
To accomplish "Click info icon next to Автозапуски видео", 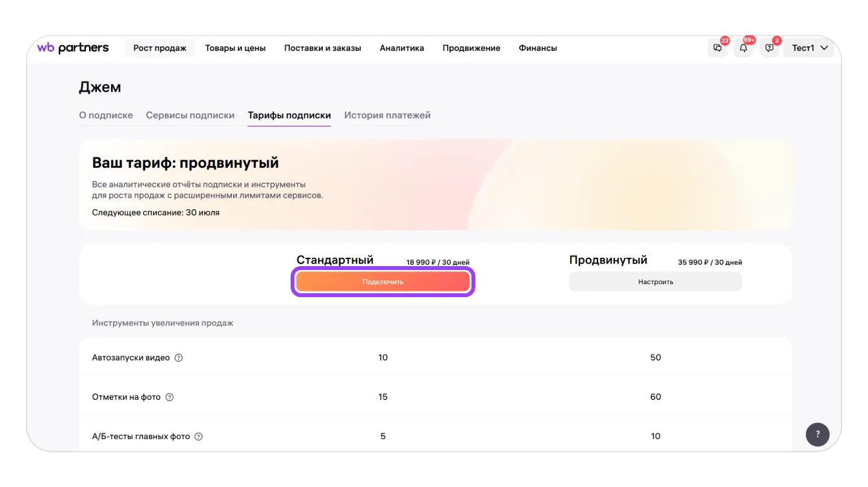I will tap(179, 358).
